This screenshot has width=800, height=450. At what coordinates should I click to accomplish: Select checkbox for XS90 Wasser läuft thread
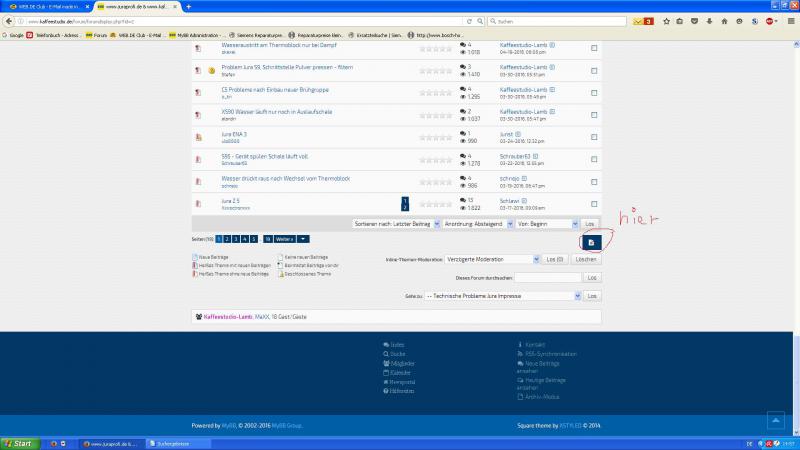[595, 115]
